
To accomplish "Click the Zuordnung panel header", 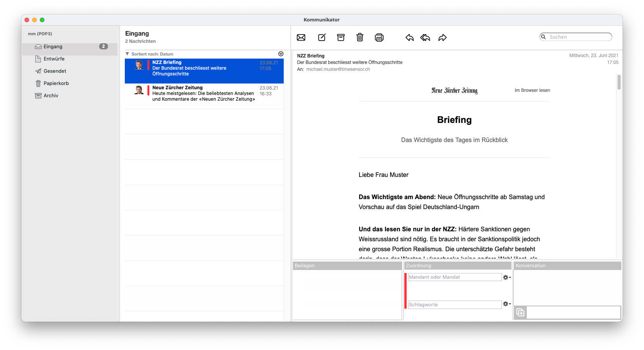I will (x=458, y=266).
